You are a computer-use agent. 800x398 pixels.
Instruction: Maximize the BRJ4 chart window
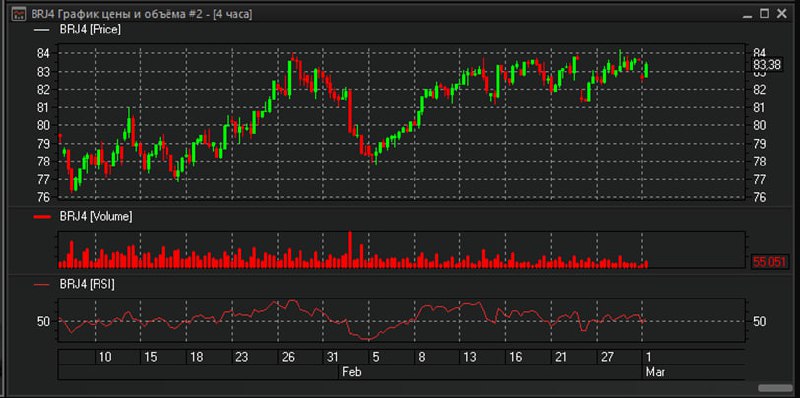(764, 14)
